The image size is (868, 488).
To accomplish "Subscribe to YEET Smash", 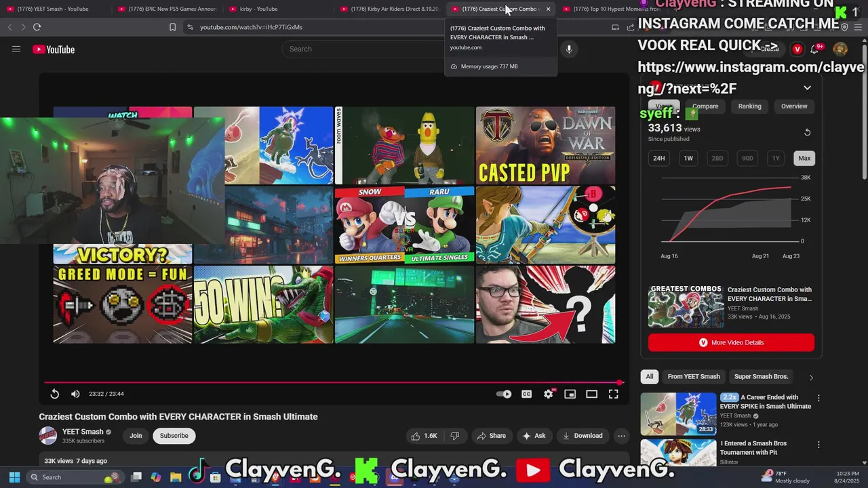I will tap(174, 436).
